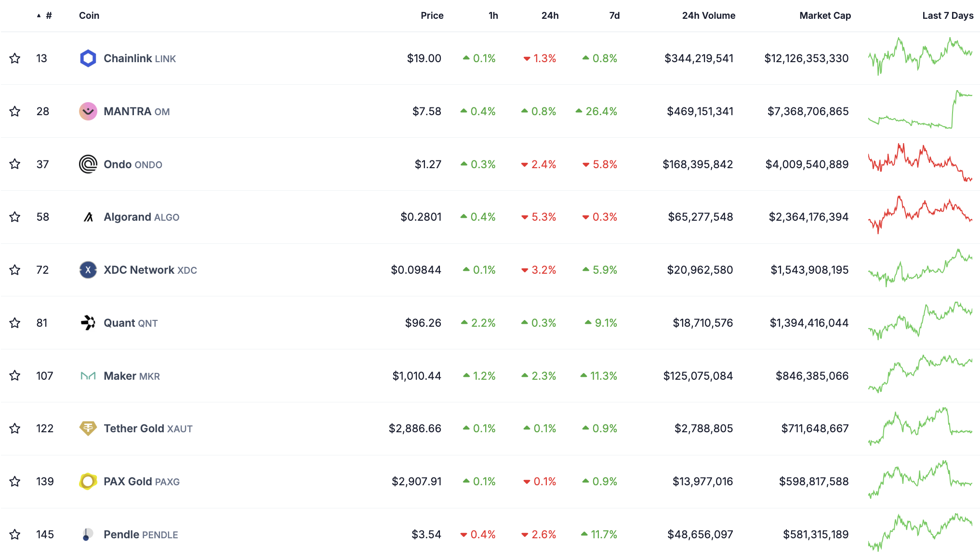Click Tether Gold price $2,886.66
980x559 pixels.
[x=415, y=428]
